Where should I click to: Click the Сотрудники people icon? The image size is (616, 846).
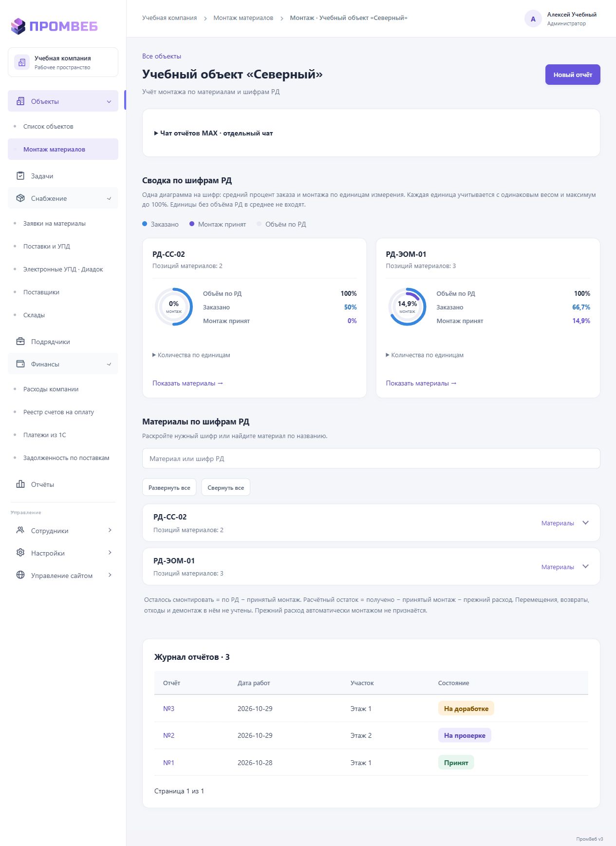click(x=20, y=530)
